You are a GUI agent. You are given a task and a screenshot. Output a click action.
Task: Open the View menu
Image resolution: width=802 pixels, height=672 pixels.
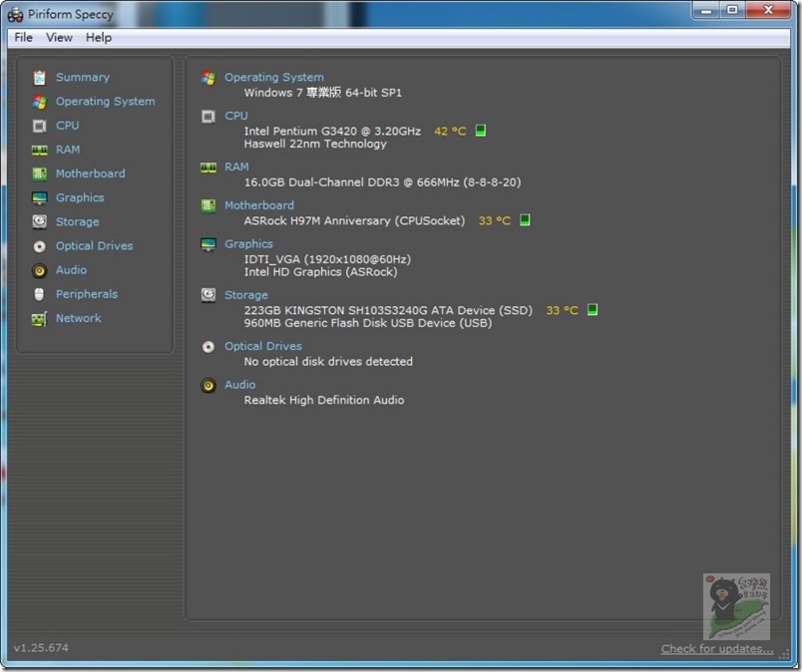59,37
